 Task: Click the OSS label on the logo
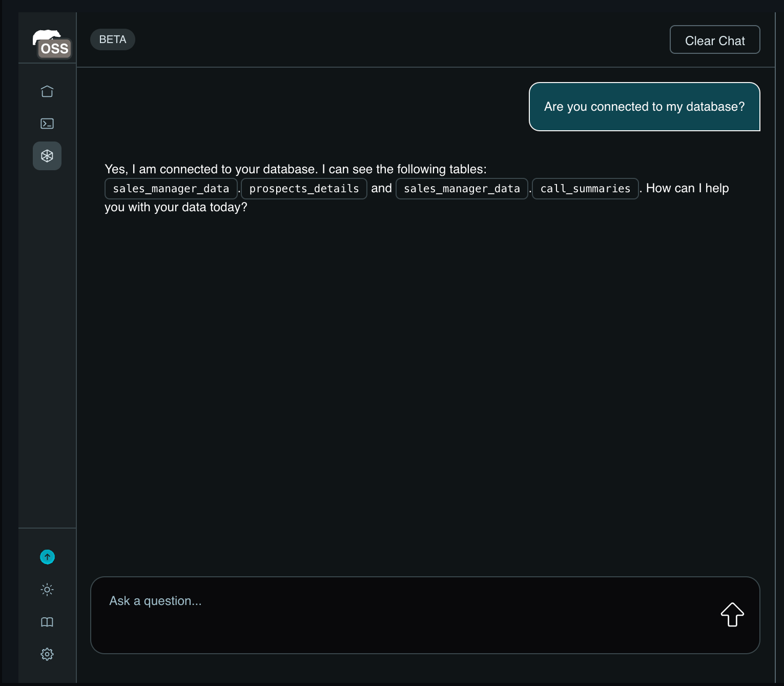54,49
